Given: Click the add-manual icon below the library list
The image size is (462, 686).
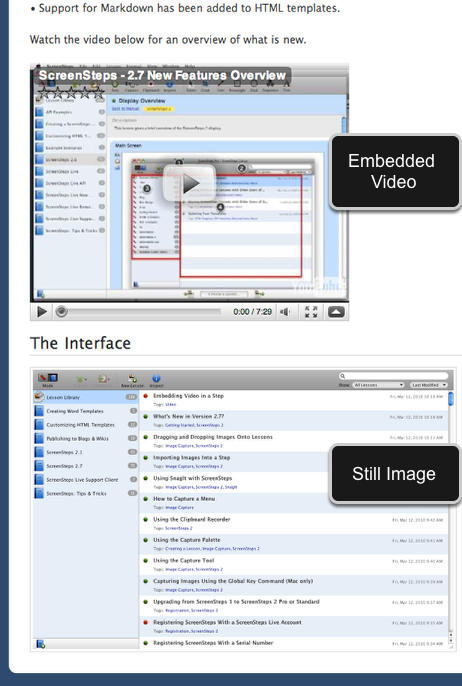Looking at the screenshot, I should pyautogui.click(x=41, y=644).
